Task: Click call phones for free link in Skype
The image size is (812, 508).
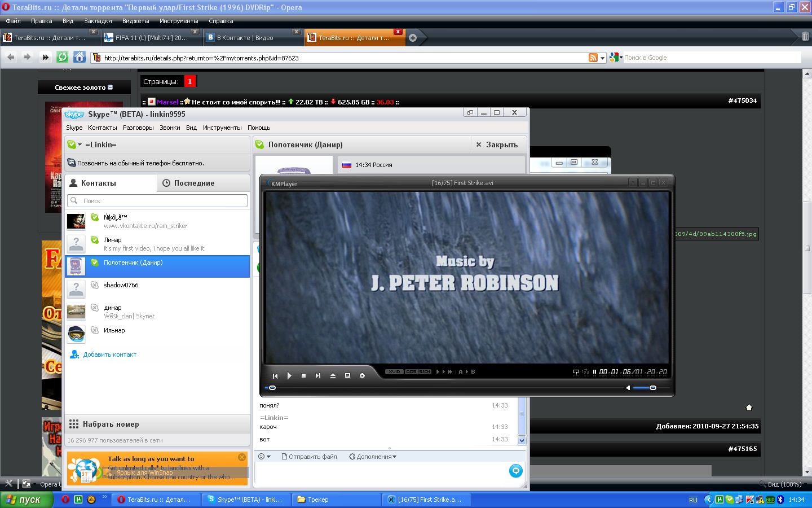Action: click(140, 163)
